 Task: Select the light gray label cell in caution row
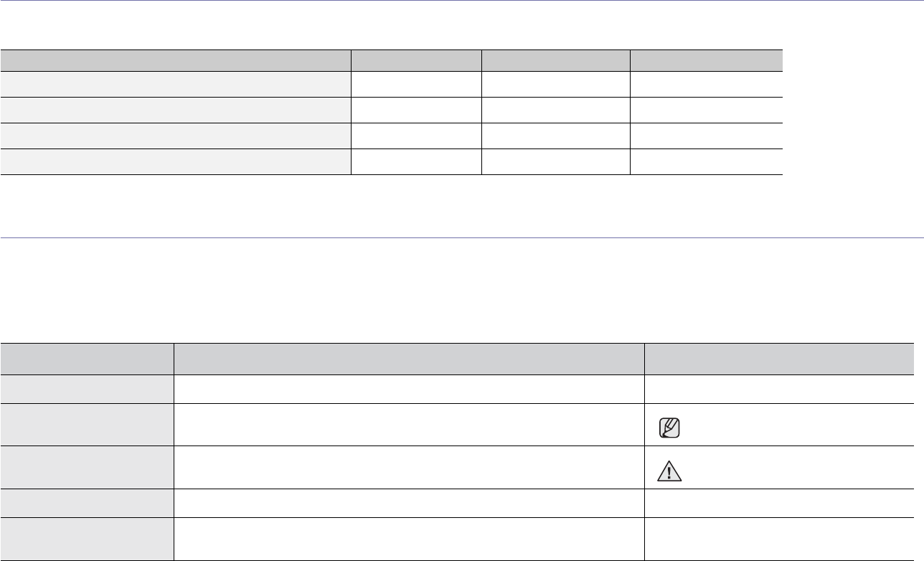coord(87,467)
